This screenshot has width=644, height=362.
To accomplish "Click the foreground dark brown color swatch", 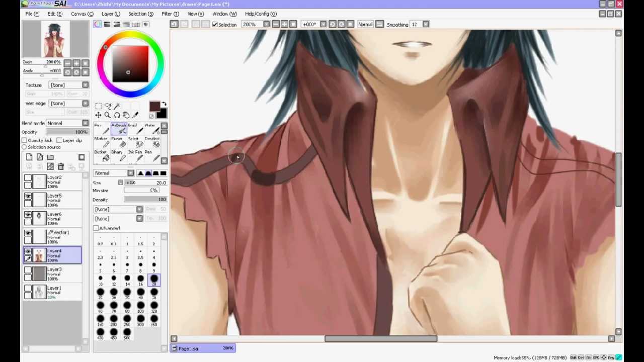I will 154,106.
